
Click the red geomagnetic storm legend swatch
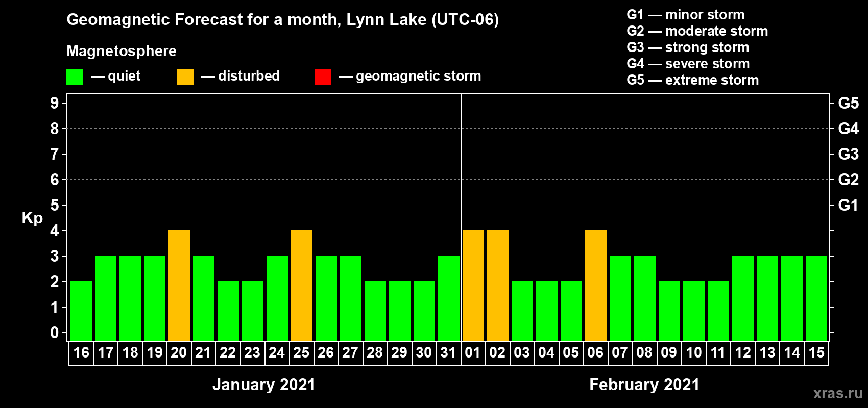[x=323, y=77]
